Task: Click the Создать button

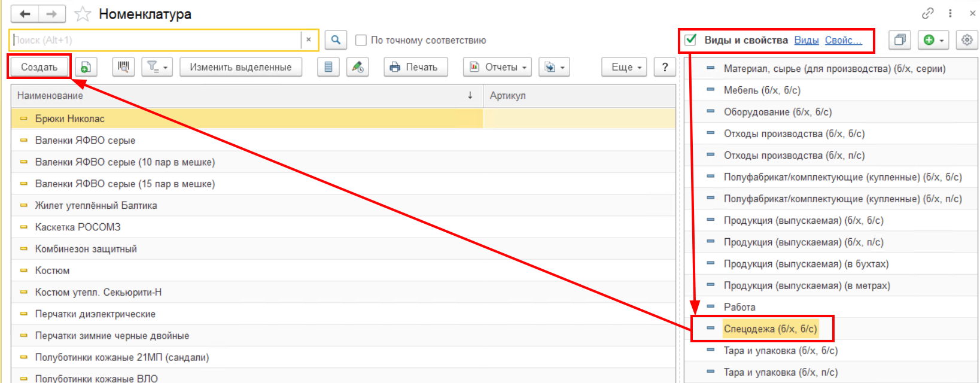Action: tap(39, 67)
